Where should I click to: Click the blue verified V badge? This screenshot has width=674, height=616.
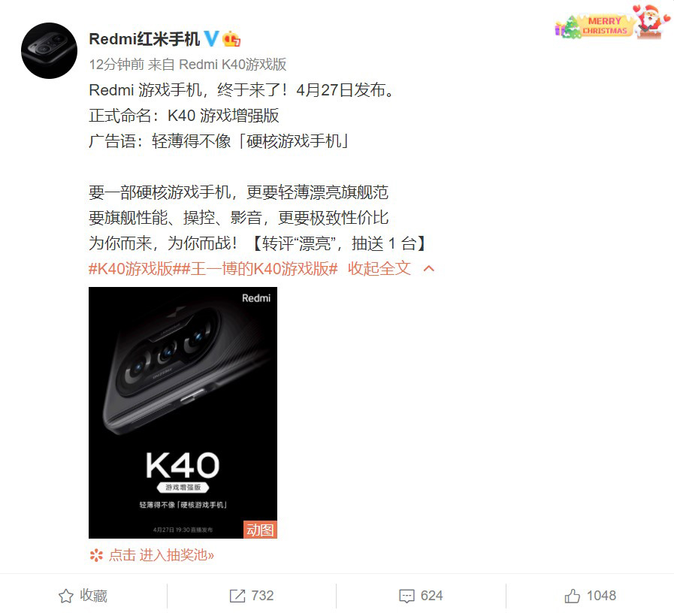[211, 39]
